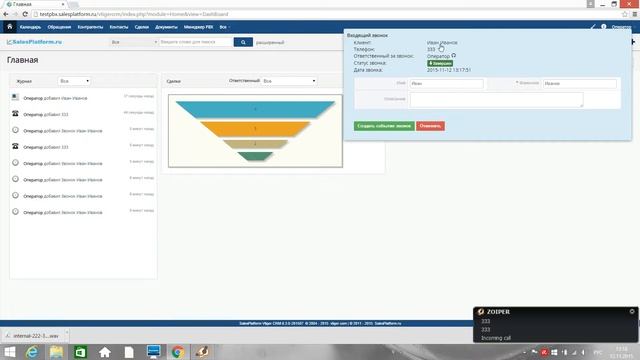The height and width of the screenshot is (360, 640).
Task: Bookmark this page with star icon
Action: 624,14
